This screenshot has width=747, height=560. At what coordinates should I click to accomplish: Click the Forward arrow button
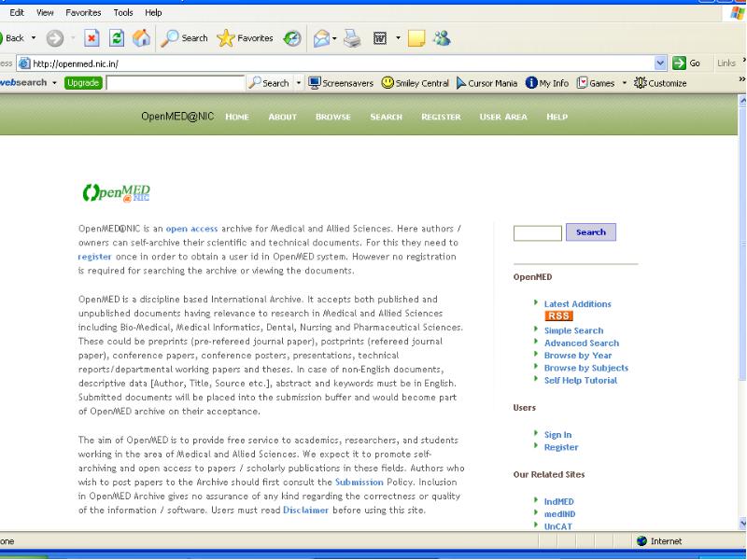pos(55,38)
